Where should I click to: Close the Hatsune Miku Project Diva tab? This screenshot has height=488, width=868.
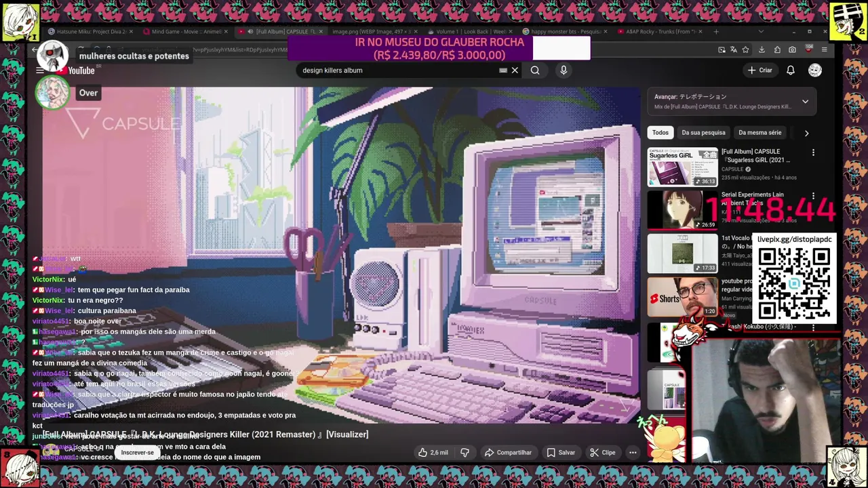[130, 31]
